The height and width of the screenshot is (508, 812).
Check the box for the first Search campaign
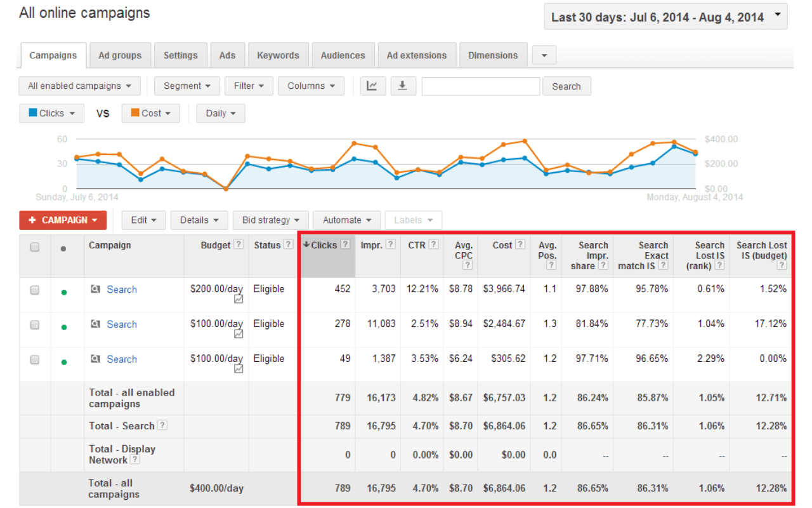35,290
